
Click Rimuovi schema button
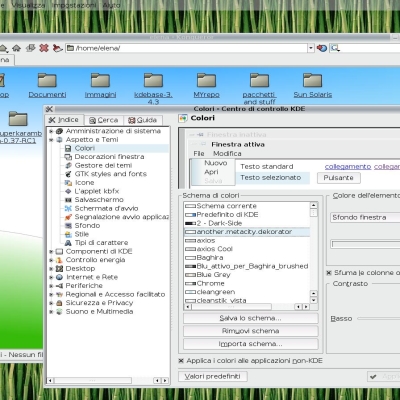(251, 331)
